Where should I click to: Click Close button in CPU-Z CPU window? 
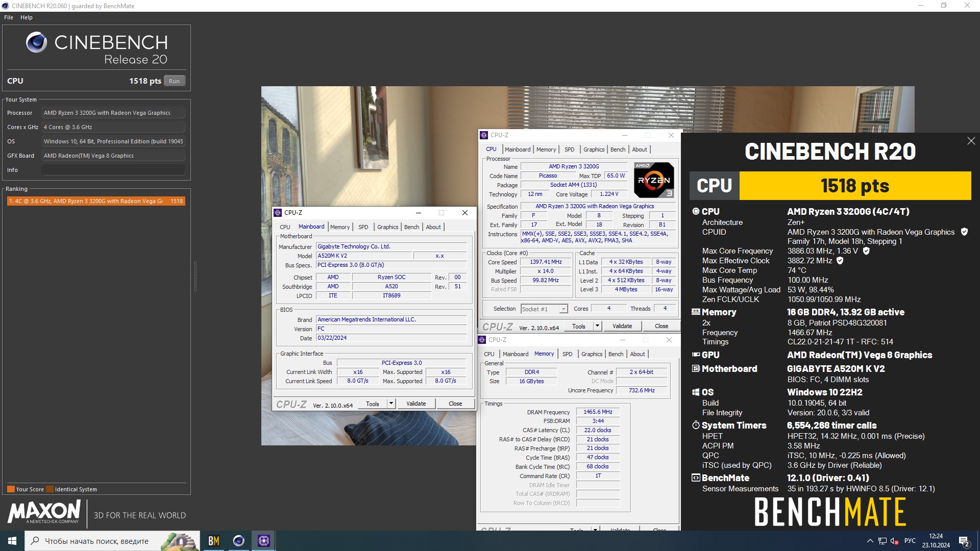pyautogui.click(x=661, y=326)
